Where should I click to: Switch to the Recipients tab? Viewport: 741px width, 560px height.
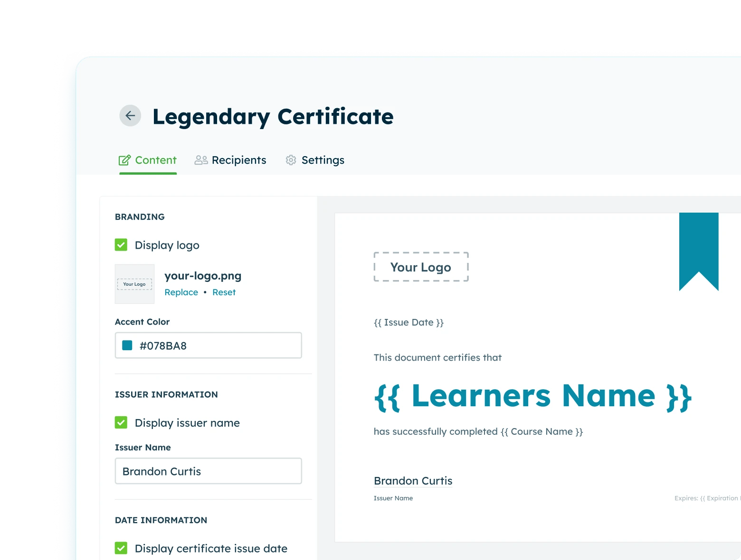pos(239,160)
